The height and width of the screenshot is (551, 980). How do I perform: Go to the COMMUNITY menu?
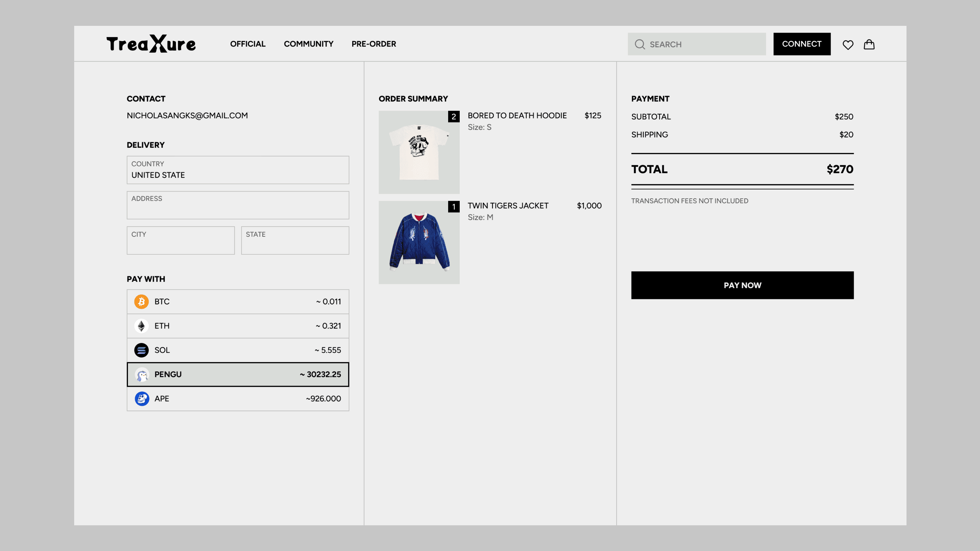pos(308,44)
